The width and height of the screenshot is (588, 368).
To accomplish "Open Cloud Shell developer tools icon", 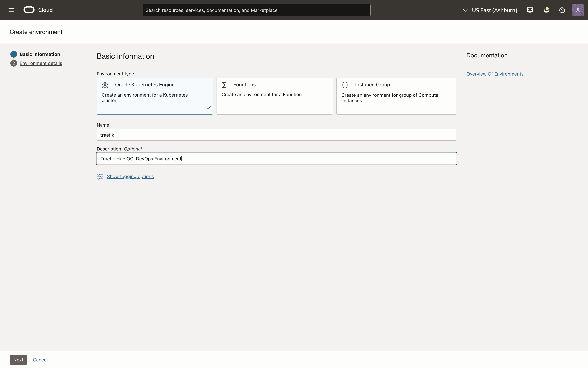I will coord(530,10).
